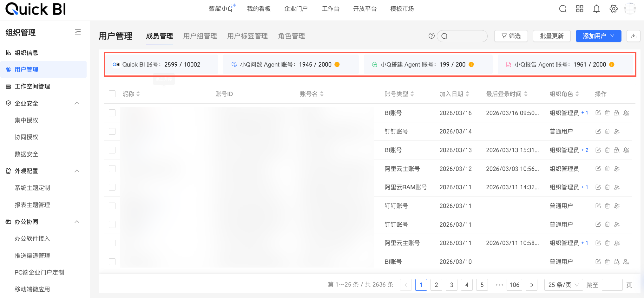Switch to the 用户标签管理 tab
The width and height of the screenshot is (644, 298).
pos(247,36)
